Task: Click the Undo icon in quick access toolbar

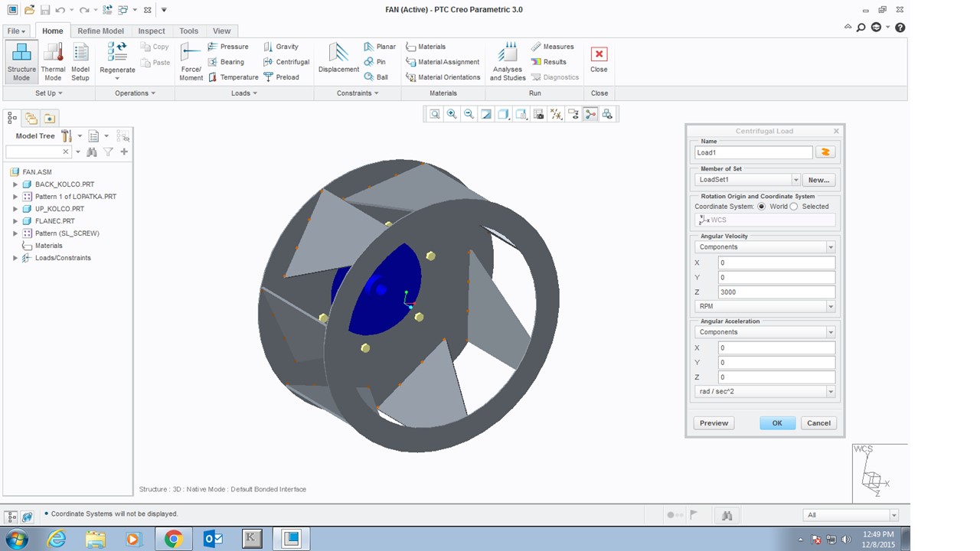Action: point(60,10)
